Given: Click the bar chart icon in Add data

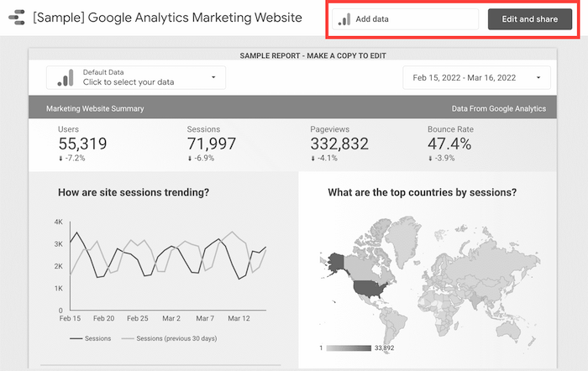Looking at the screenshot, I should tap(343, 19).
